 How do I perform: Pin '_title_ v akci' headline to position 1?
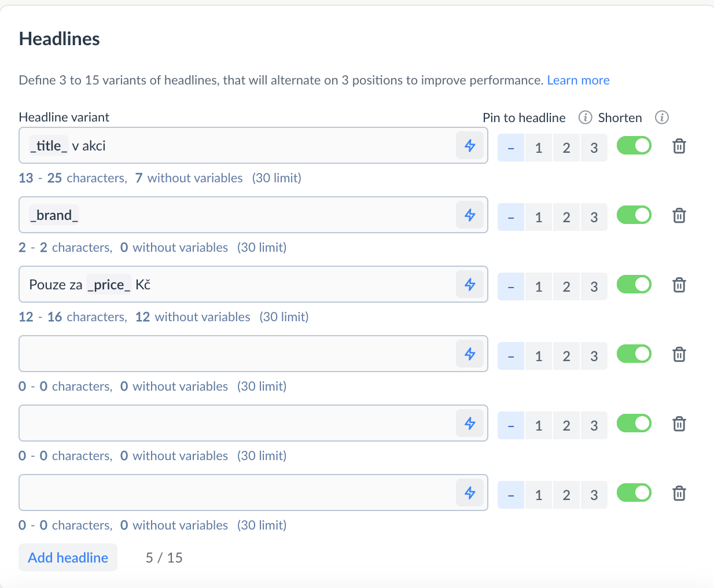pos(539,148)
